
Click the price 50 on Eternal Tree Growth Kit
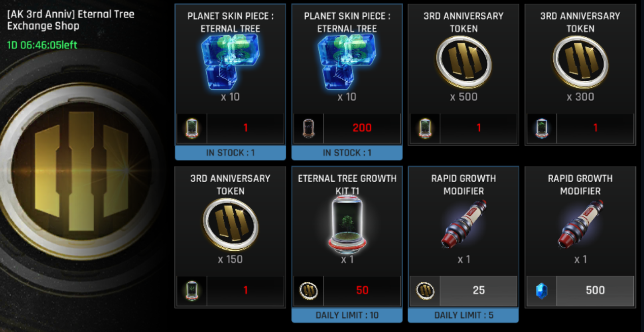pyautogui.click(x=362, y=291)
